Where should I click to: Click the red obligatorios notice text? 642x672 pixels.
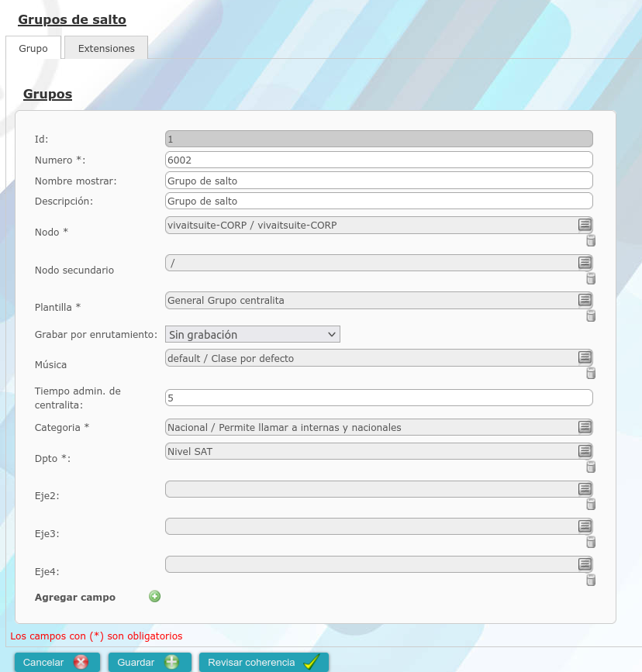[96, 636]
